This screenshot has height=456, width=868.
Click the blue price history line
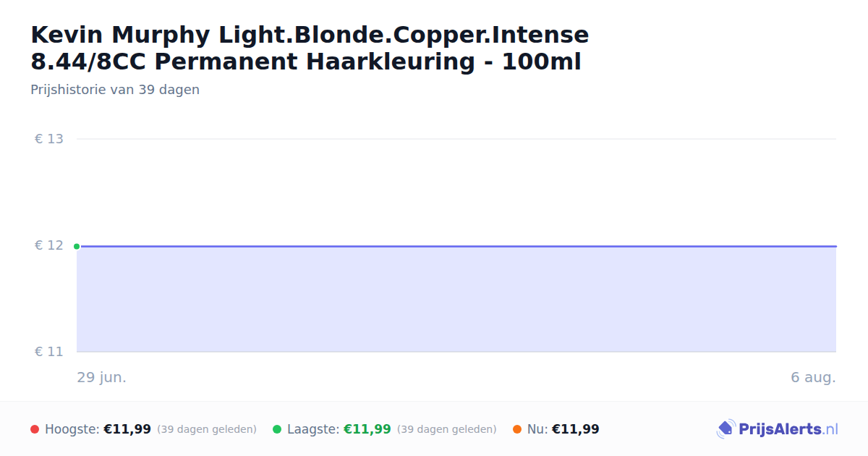click(x=456, y=246)
